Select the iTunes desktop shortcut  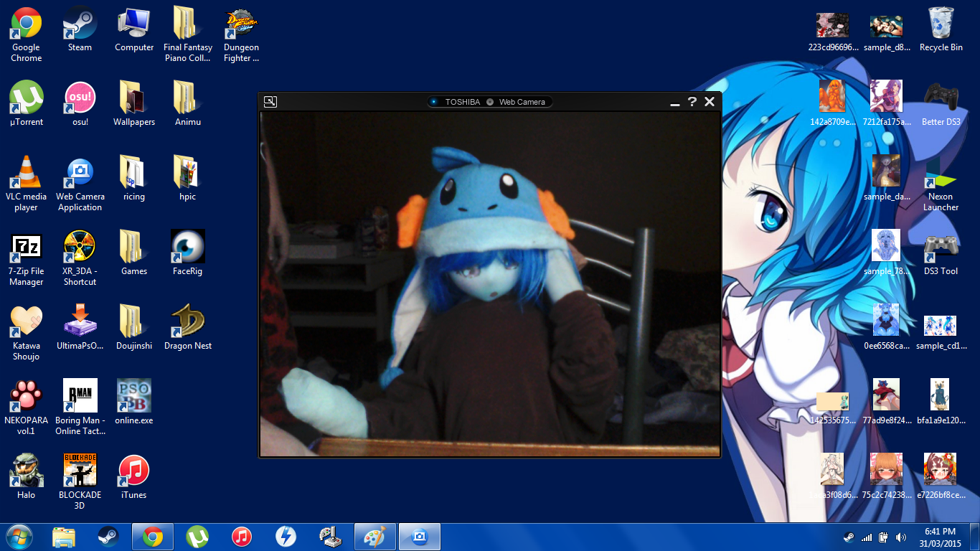134,477
